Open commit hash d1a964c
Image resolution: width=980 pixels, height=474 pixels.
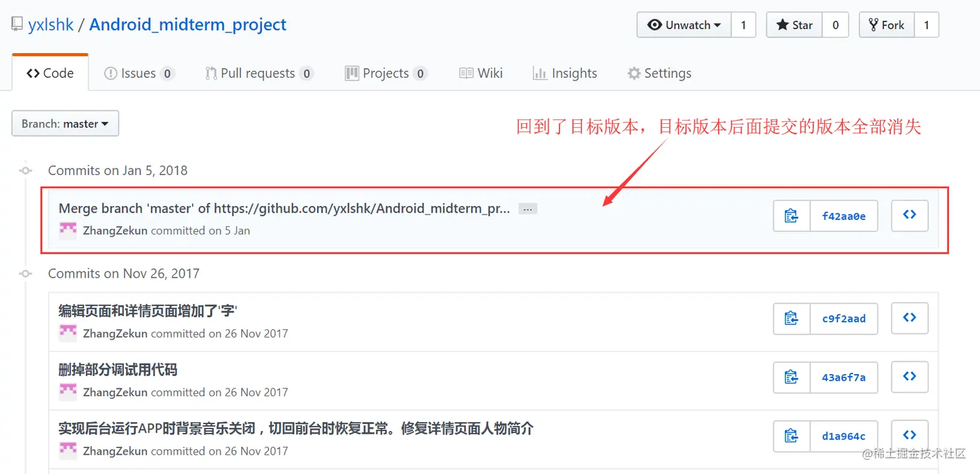click(844, 436)
